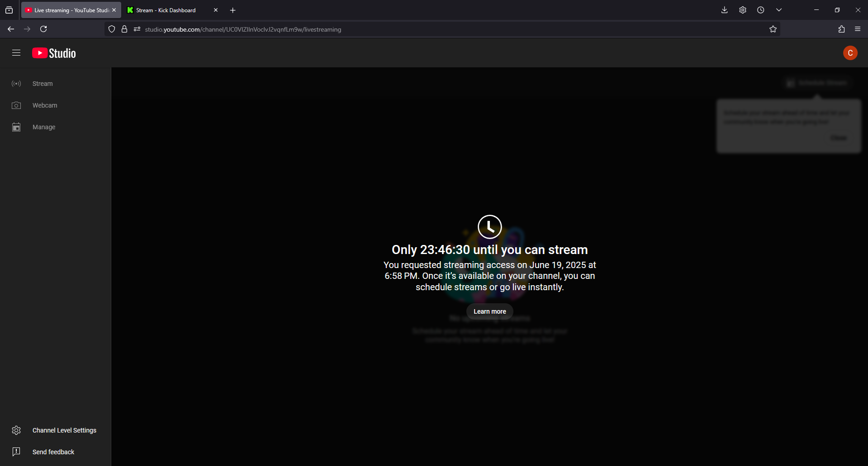Viewport: 868px width, 466px height.
Task: Close the Kick Dashboard tab
Action: (216, 10)
